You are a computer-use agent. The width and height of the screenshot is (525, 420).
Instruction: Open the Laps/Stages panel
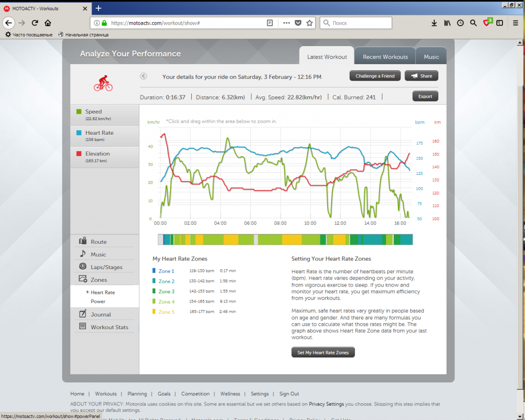point(106,267)
